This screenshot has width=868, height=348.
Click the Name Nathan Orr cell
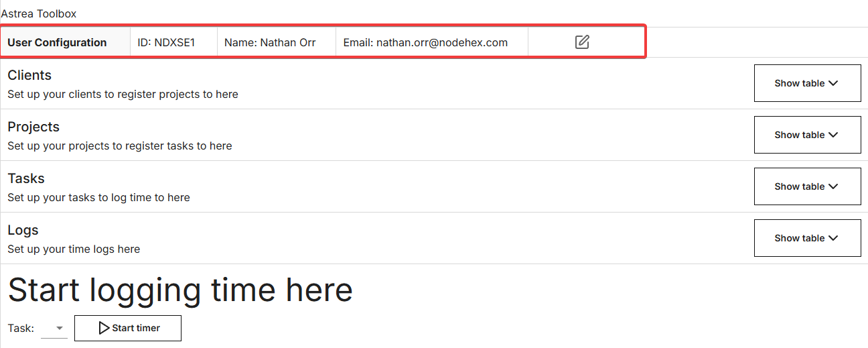270,42
